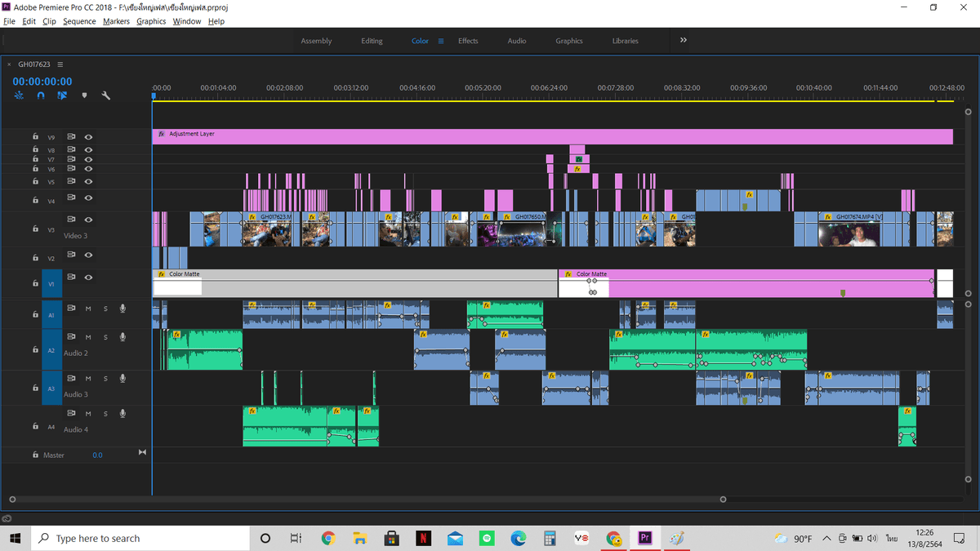Click the Linked Selection timeline button
Image resolution: width=980 pixels, height=551 pixels.
[62, 96]
